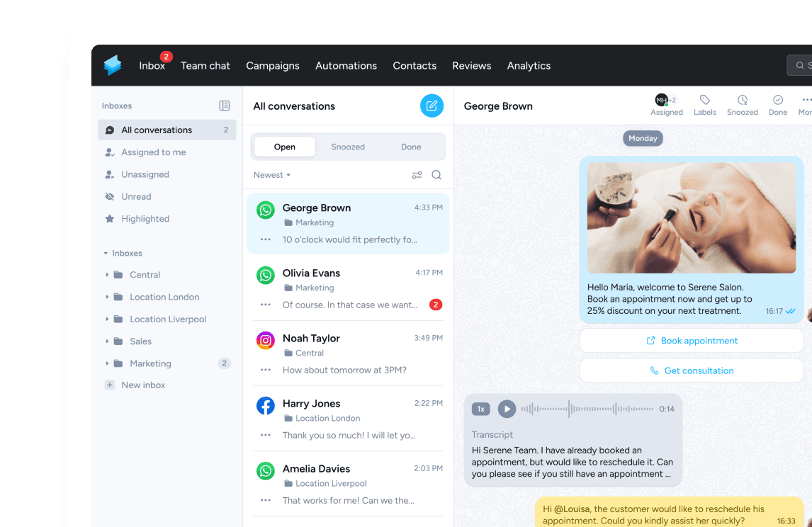Select All conversations in sidebar
Image resolution: width=812 pixels, height=527 pixels.
[x=167, y=130]
